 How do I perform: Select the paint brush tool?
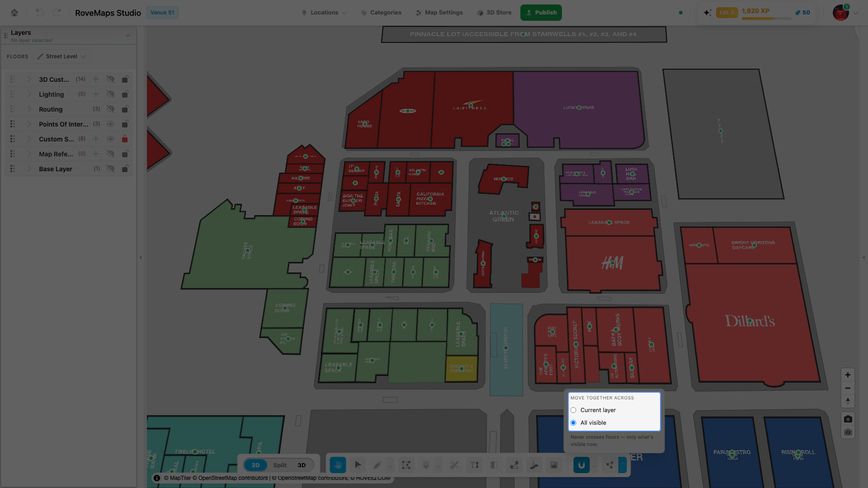pos(426,465)
